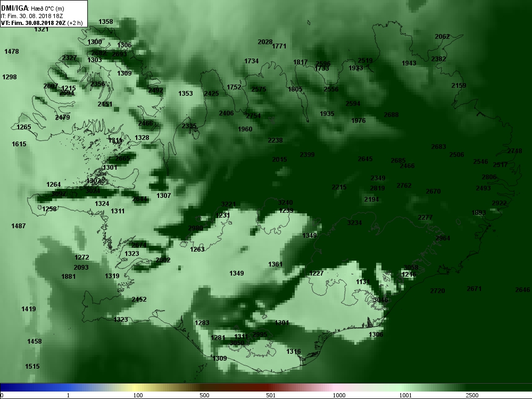Click the value 1817
The image size is (532, 399).
point(300,62)
